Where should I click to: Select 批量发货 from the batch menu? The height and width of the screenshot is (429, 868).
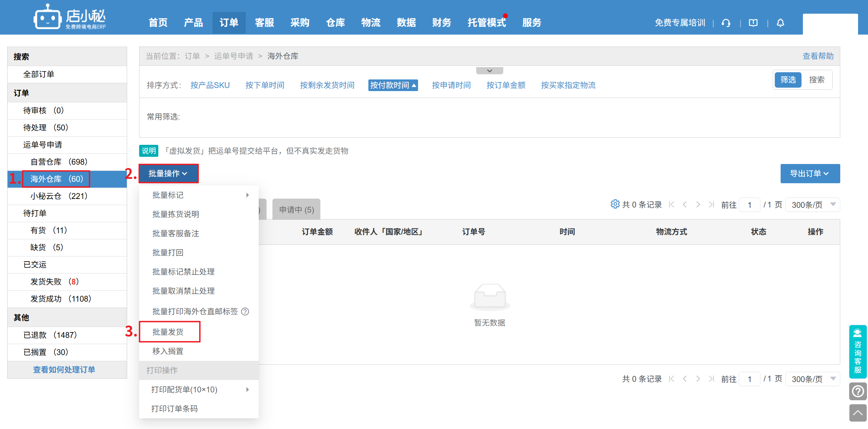(168, 332)
